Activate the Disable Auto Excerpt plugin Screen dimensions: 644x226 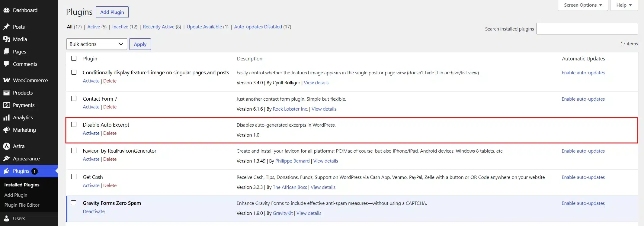coord(91,133)
